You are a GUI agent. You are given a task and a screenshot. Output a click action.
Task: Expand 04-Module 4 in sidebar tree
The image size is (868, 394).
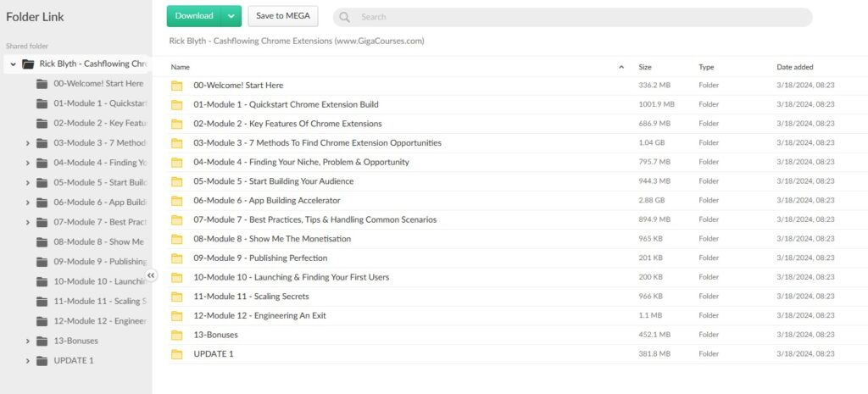pyautogui.click(x=28, y=164)
